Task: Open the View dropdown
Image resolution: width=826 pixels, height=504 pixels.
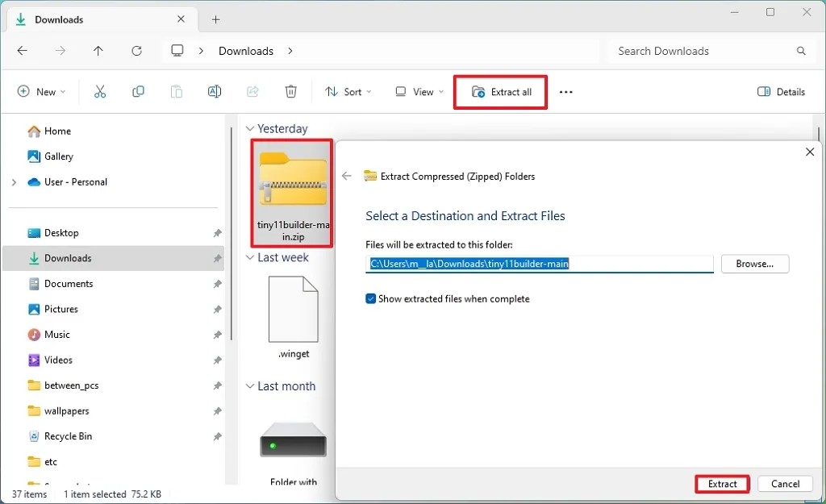Action: tap(418, 91)
